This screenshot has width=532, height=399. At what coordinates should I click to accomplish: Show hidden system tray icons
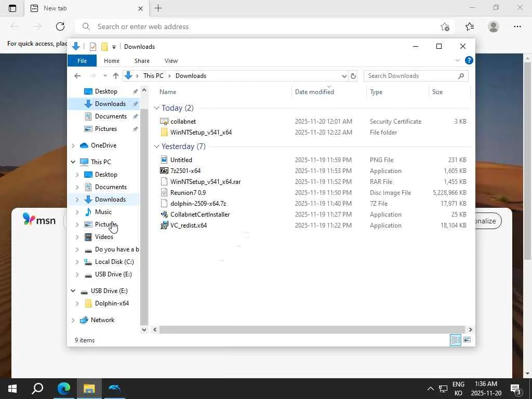point(430,389)
